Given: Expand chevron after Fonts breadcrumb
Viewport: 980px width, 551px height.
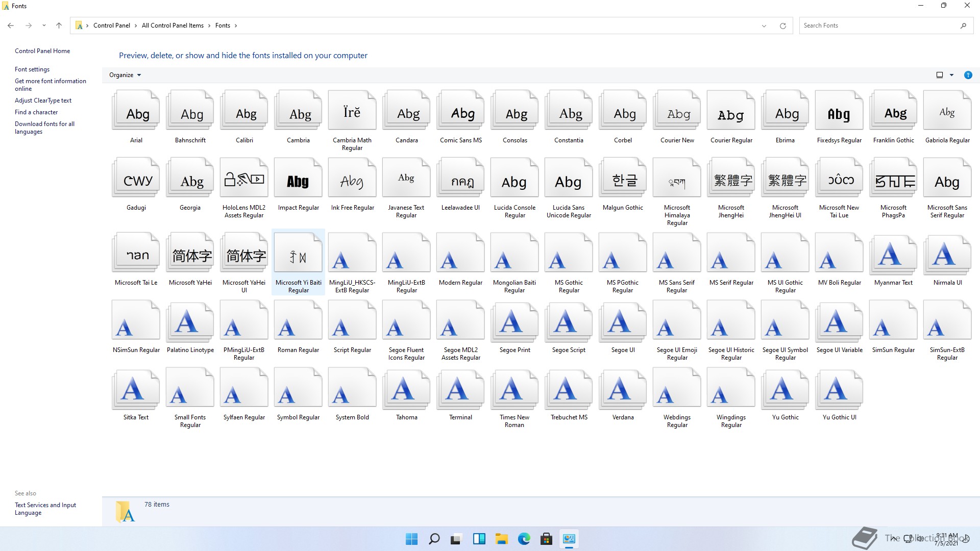Looking at the screenshot, I should (x=236, y=26).
